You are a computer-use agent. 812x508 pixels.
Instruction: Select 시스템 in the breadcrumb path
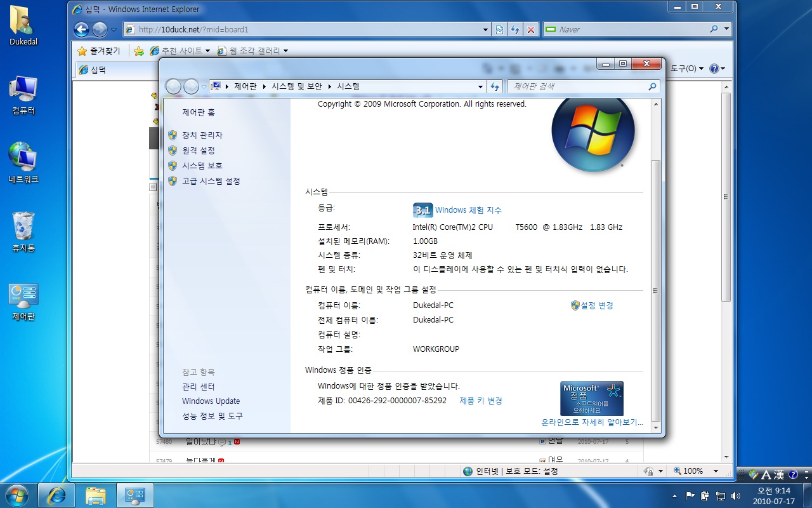[x=348, y=86]
